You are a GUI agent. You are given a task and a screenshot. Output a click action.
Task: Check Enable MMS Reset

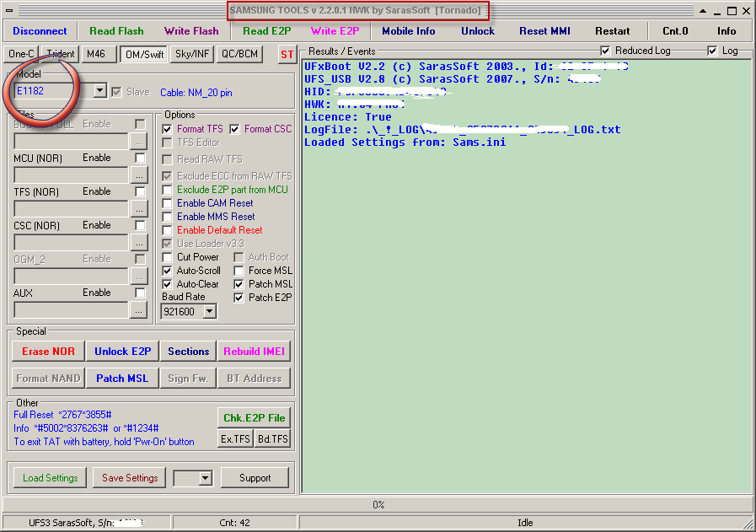click(168, 217)
